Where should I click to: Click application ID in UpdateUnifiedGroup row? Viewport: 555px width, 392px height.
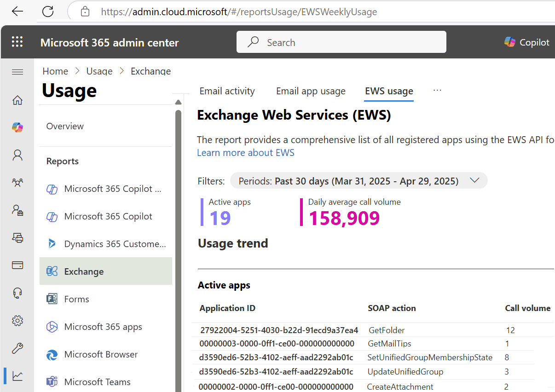276,371
